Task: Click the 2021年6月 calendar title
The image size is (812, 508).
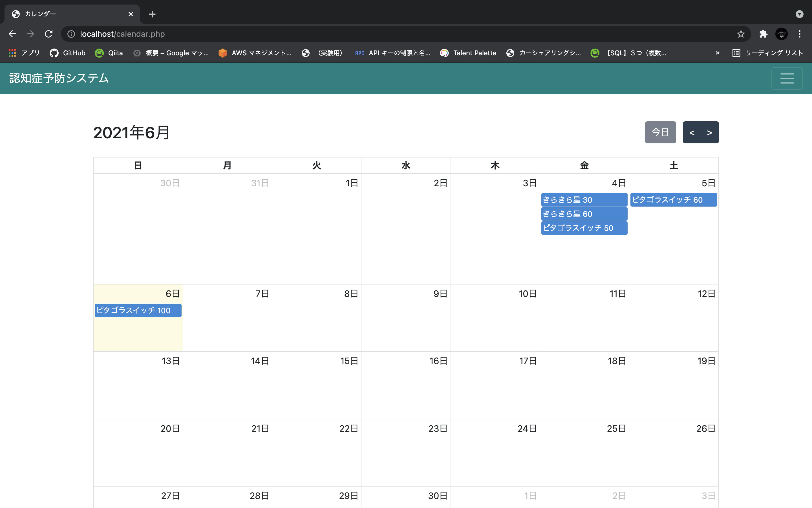Action: pyautogui.click(x=132, y=132)
